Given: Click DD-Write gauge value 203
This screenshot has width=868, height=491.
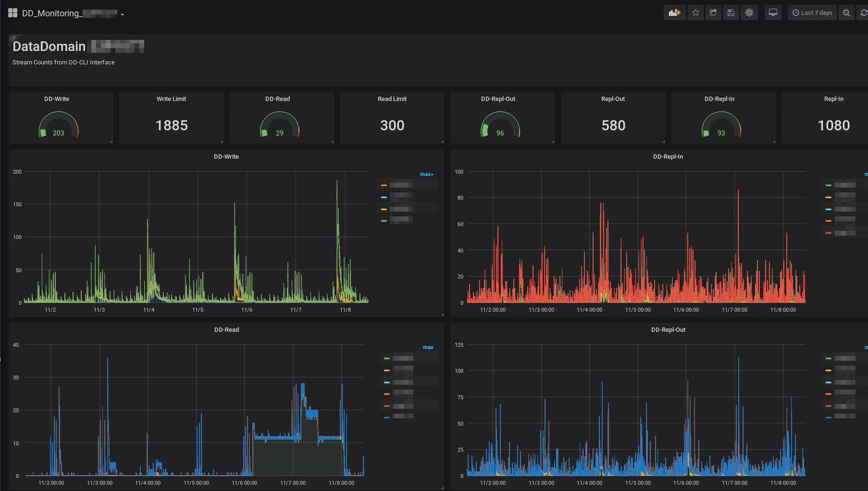Looking at the screenshot, I should tap(59, 133).
